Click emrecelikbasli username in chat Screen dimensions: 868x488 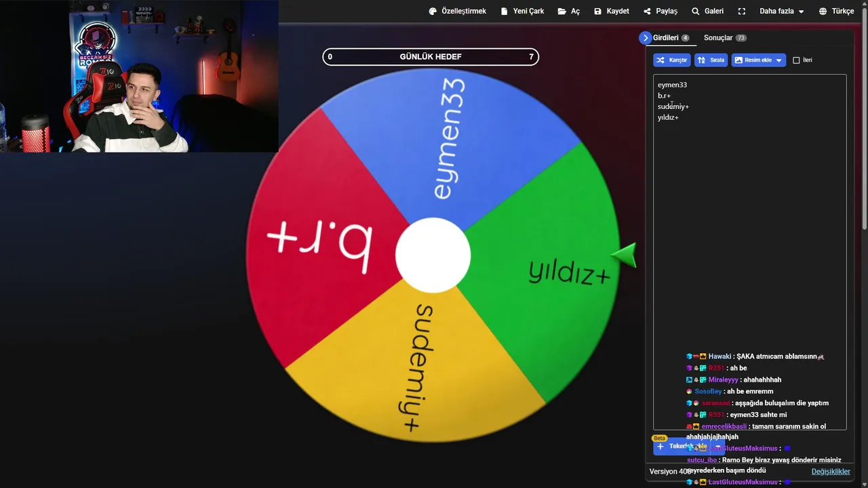click(724, 426)
